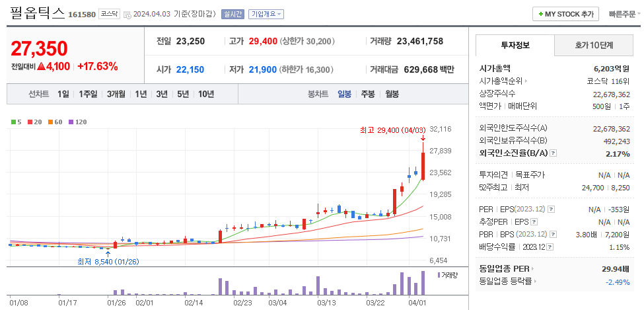Viewport: 644px width, 310px height.
Task: Click the green 5-day moving average legend
Action: 16,122
